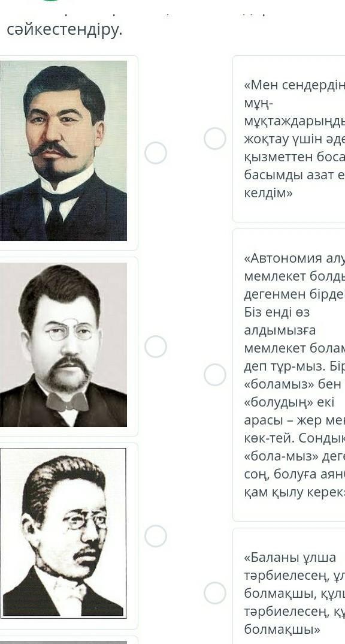Click the color portrait with necktie
Viewport: 345px width, 644px height.
[63, 151]
